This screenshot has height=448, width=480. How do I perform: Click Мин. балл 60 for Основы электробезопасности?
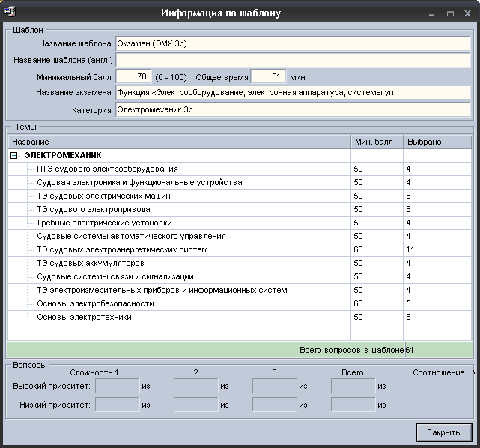(358, 303)
